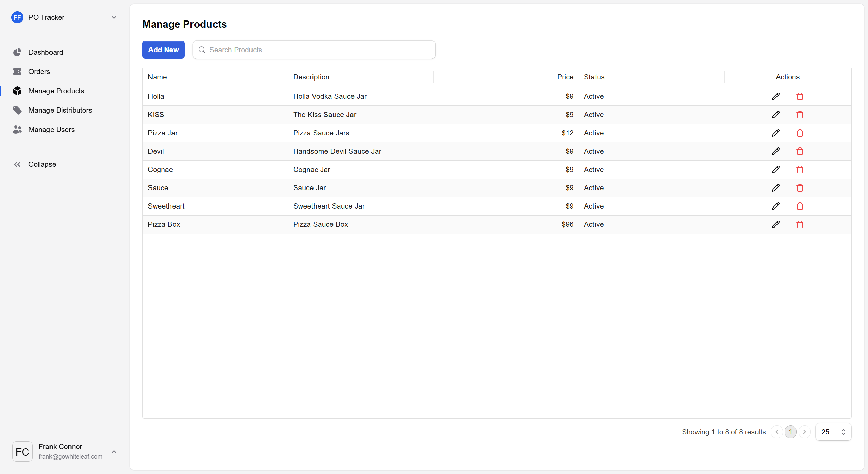Viewport: 868px width, 474px height.
Task: Expand the PO Tracker workspace dropdown
Action: tap(114, 17)
